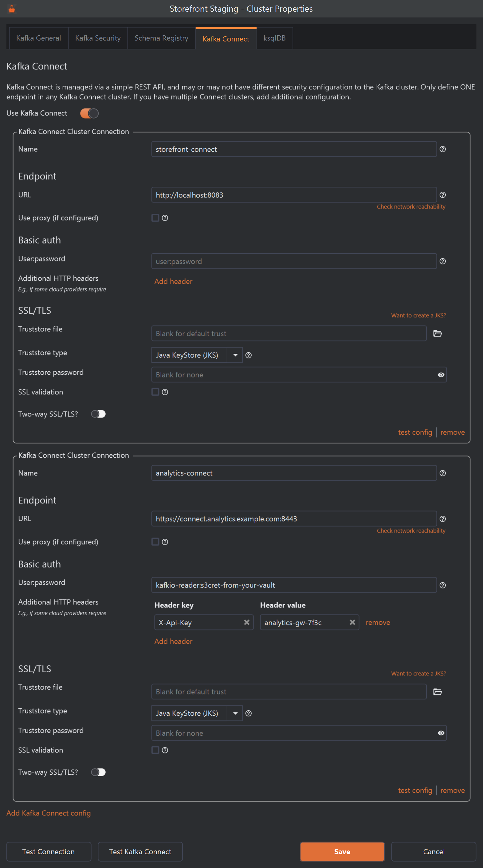483x868 pixels.
Task: Click the Cancel button
Action: click(434, 851)
